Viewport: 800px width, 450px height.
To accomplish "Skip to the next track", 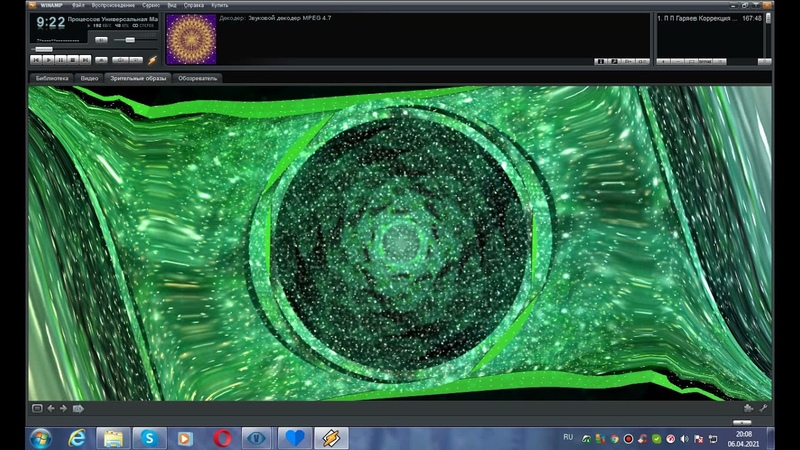I will (84, 60).
